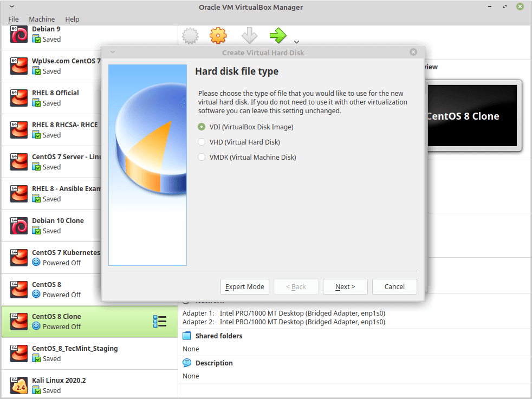Click the Saved state icon under Kali Linux 2020.2
532x399 pixels.
click(x=36, y=390)
